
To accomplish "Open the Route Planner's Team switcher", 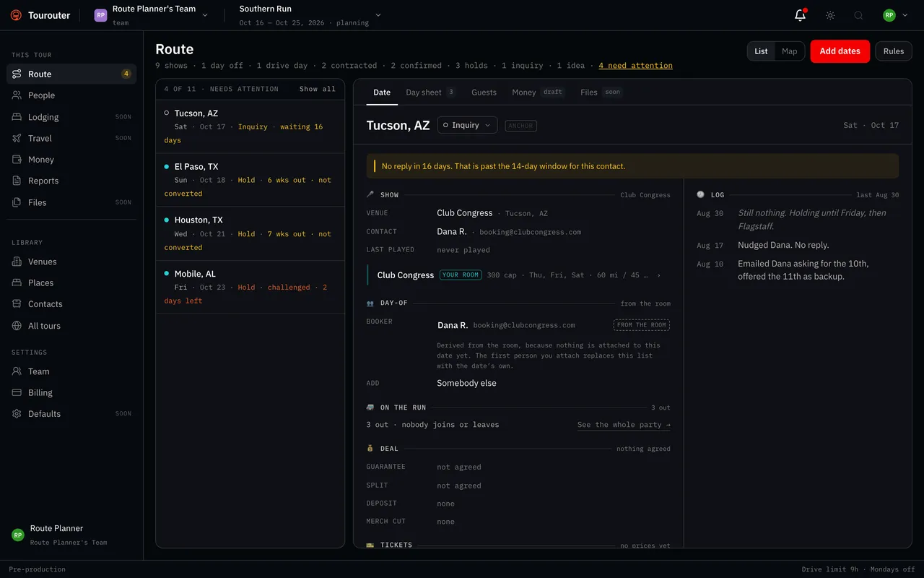I will point(152,14).
